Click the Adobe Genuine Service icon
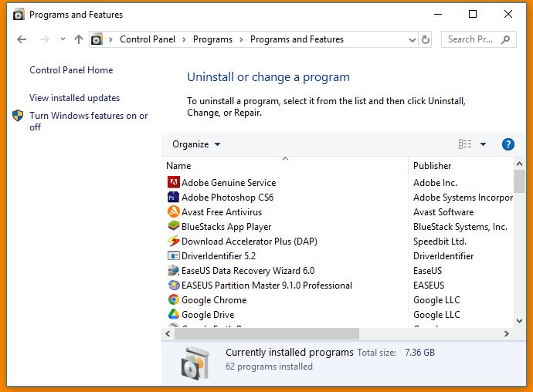533x392 pixels. (173, 182)
